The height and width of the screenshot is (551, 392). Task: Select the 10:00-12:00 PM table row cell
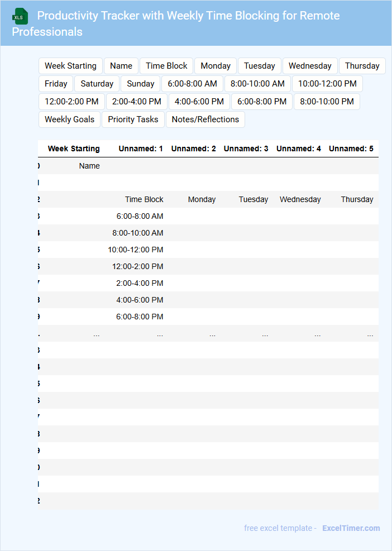tap(135, 250)
